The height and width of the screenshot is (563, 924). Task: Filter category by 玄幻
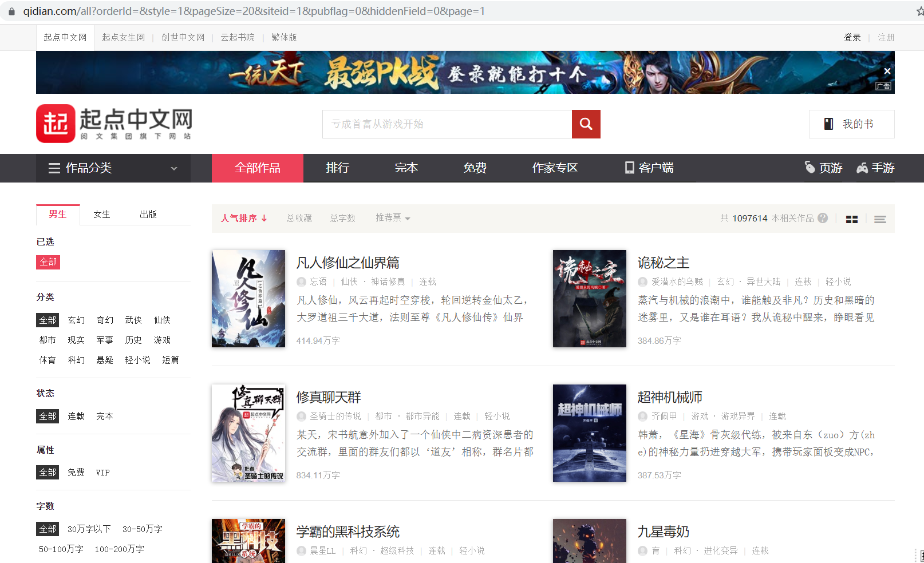coord(76,320)
